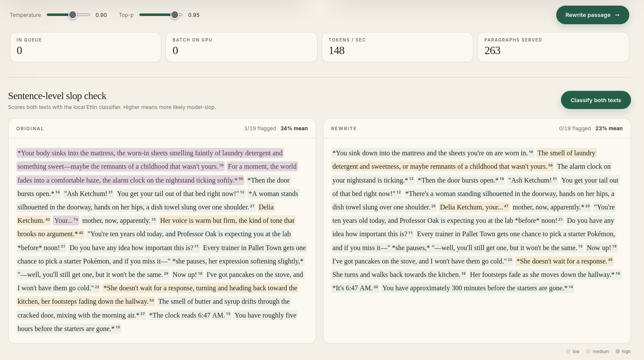Click the Tokens / Sec value 148
The image size is (644, 360).
336,51
